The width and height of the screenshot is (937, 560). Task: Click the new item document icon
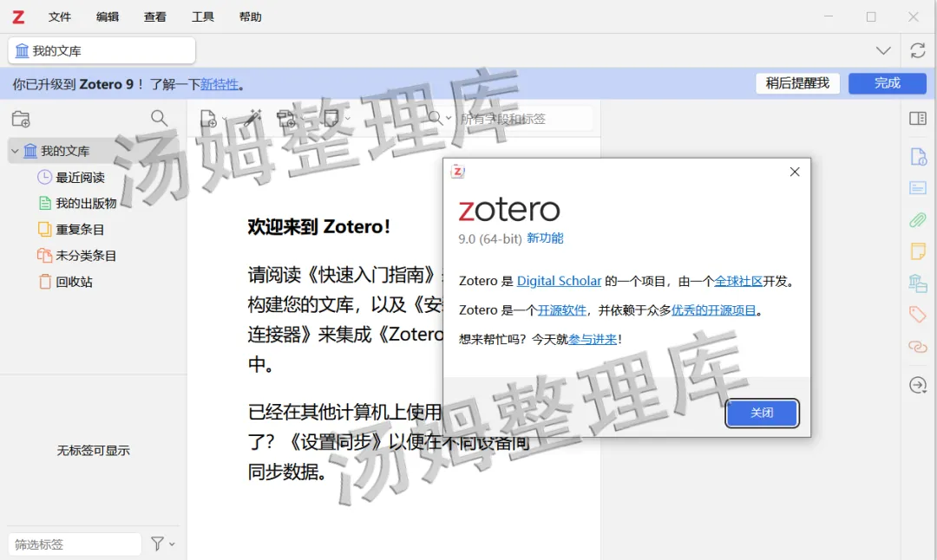pos(208,119)
